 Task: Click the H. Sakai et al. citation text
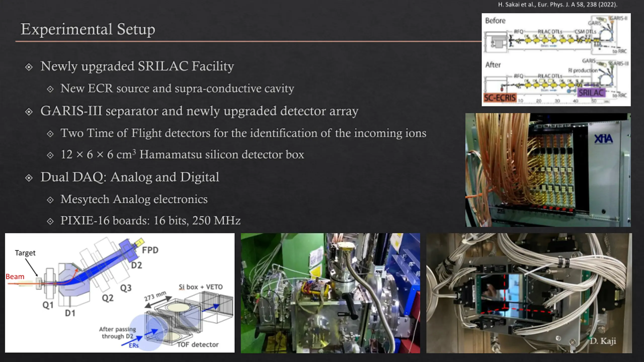(x=557, y=4)
